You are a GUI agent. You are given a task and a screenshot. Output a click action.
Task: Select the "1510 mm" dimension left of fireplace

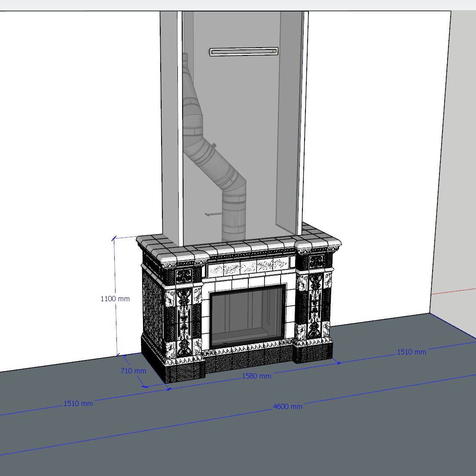(x=78, y=403)
